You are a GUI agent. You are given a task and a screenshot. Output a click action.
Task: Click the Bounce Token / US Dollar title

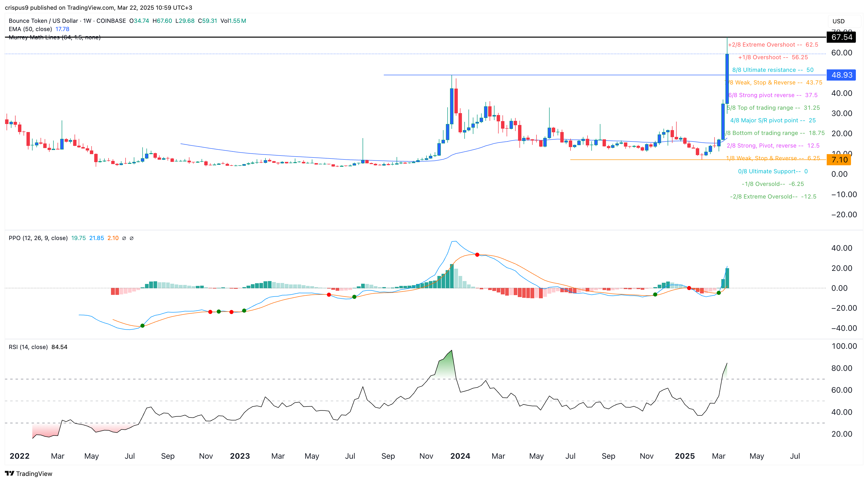pyautogui.click(x=43, y=21)
